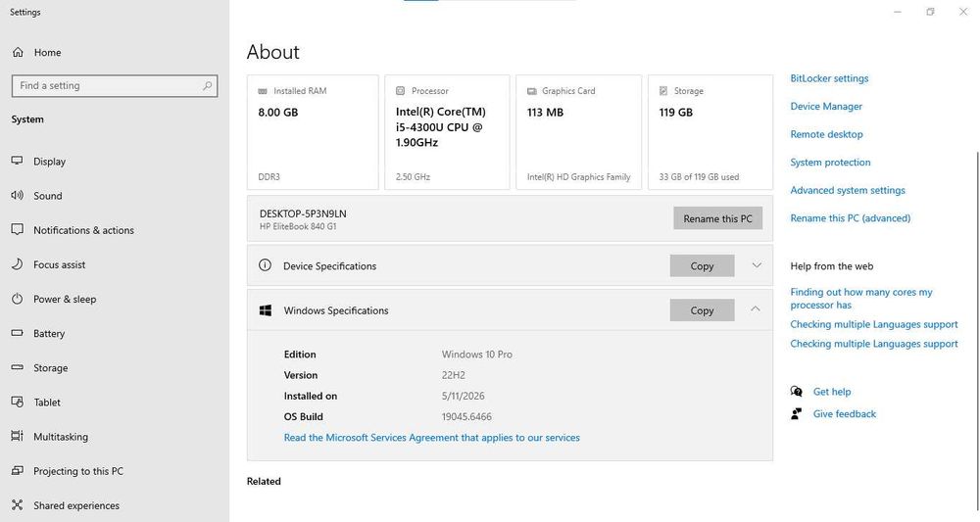Open System protection link

coord(830,163)
